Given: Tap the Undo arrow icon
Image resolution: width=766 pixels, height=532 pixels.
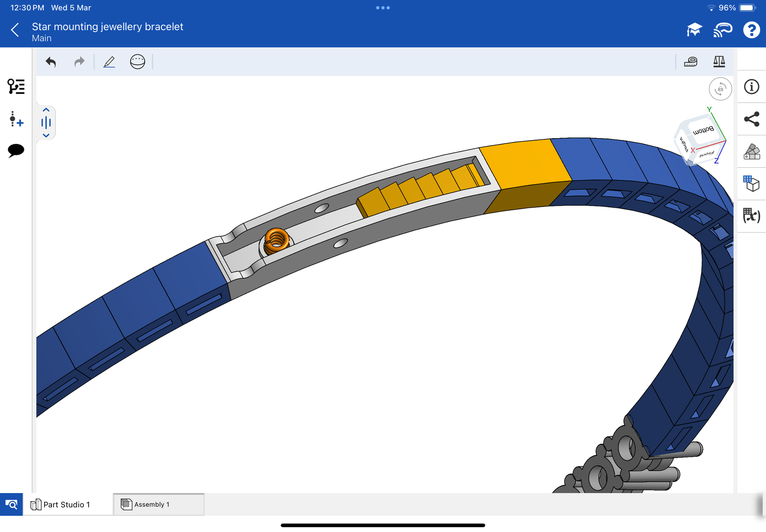Looking at the screenshot, I should (51, 62).
